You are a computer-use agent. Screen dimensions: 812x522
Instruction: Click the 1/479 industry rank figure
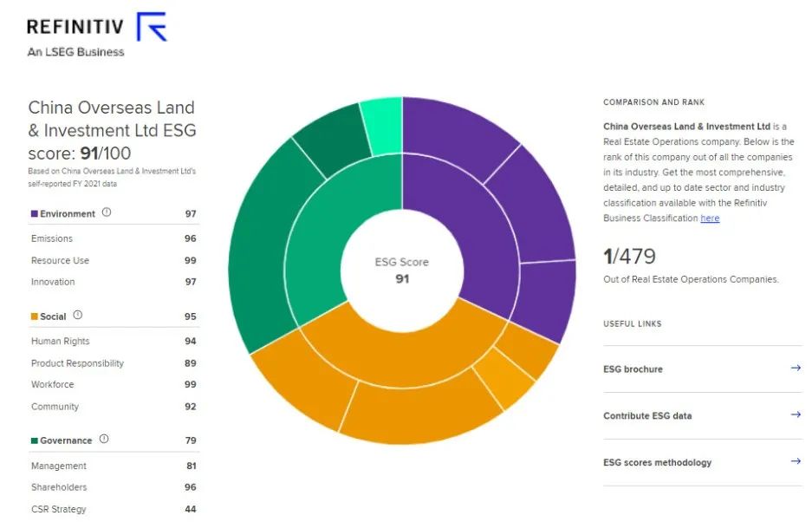click(x=629, y=256)
